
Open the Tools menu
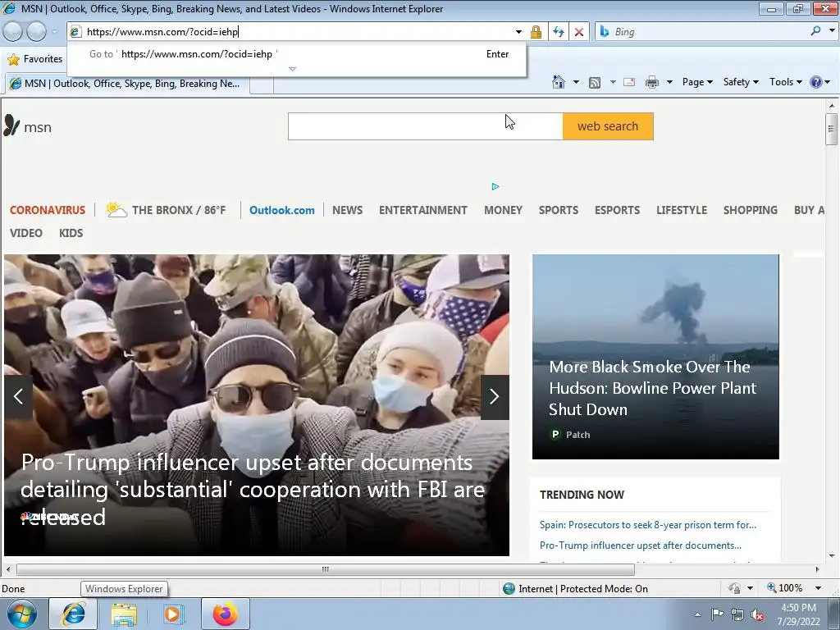(785, 82)
